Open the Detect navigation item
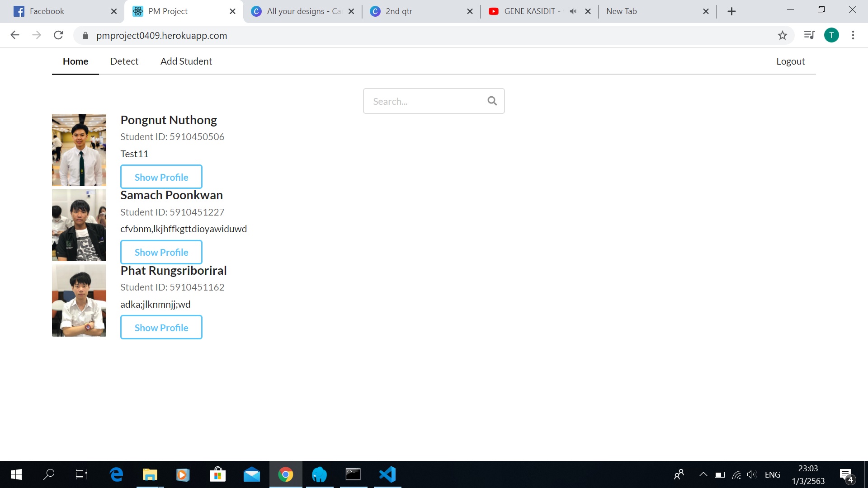The height and width of the screenshot is (488, 868). point(124,61)
